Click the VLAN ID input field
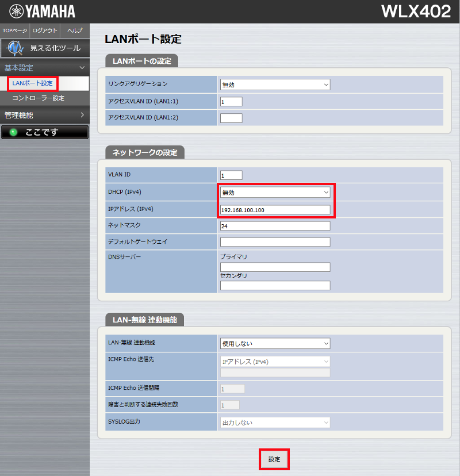This screenshot has height=476, width=460. tap(231, 175)
